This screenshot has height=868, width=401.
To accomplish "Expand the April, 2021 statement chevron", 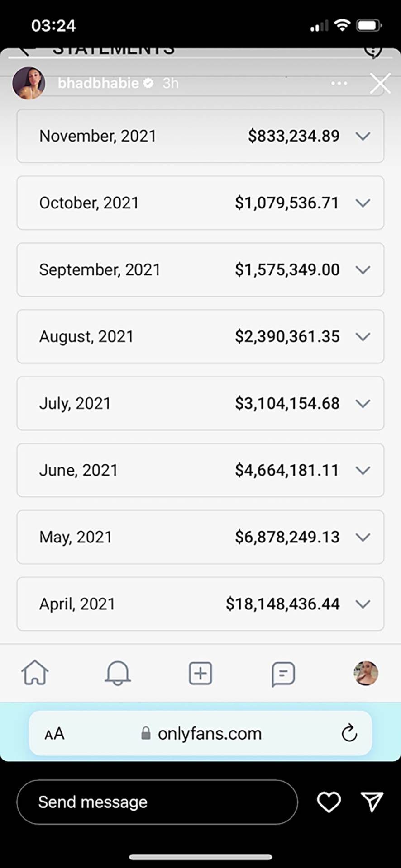I will pos(363,604).
